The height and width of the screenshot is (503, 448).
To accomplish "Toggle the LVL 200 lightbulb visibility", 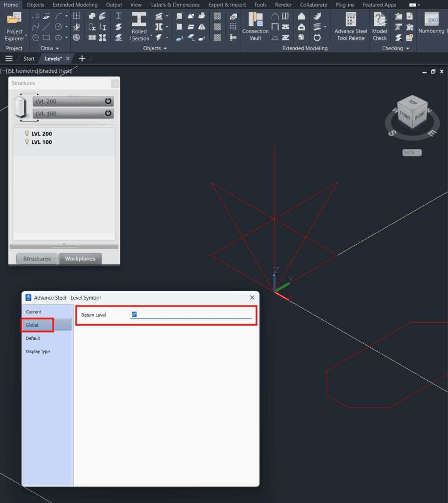I will (27, 134).
